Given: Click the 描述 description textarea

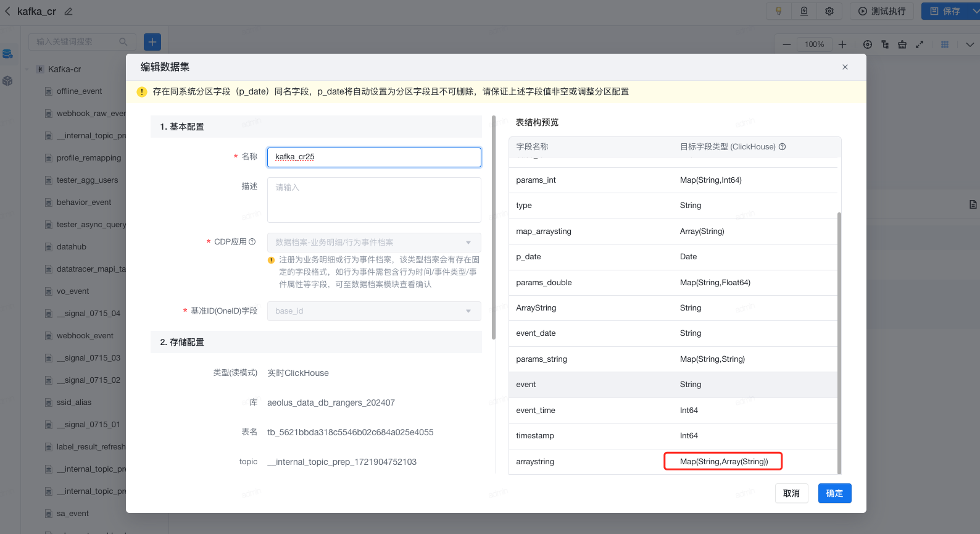Looking at the screenshot, I should tap(374, 200).
